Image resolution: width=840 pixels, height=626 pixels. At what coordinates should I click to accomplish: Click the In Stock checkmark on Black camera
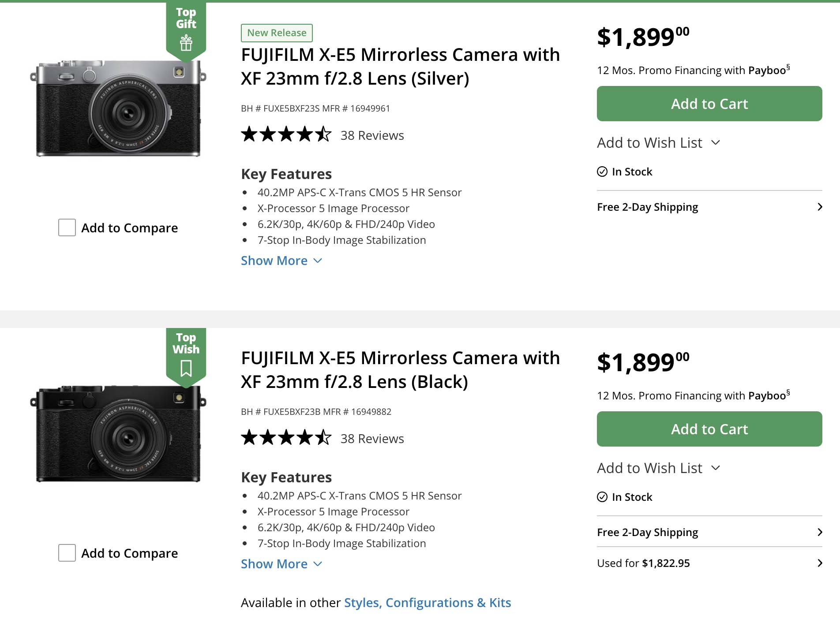[x=602, y=497]
